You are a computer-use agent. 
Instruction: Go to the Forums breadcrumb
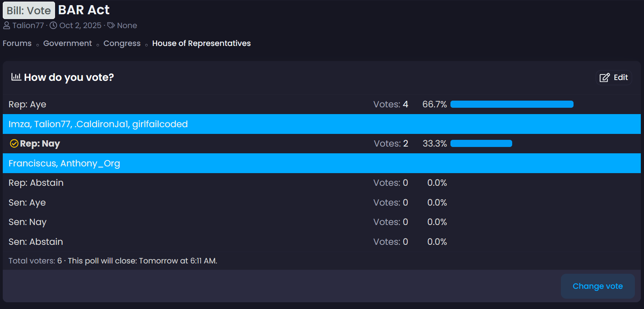click(17, 43)
